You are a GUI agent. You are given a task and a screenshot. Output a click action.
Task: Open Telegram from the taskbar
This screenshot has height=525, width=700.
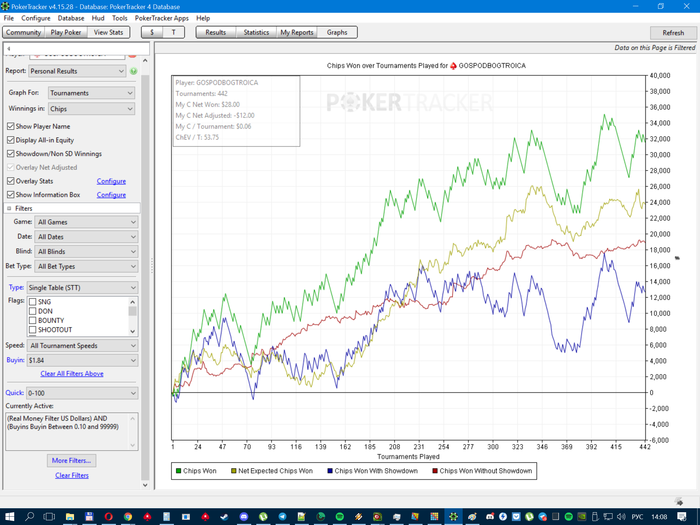coord(282,517)
